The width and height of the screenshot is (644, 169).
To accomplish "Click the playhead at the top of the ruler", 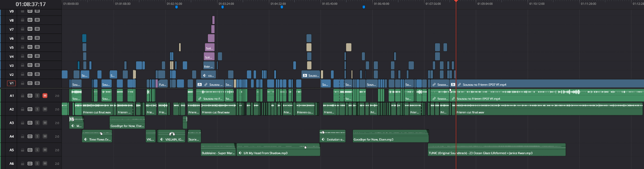I will tap(456, 1).
